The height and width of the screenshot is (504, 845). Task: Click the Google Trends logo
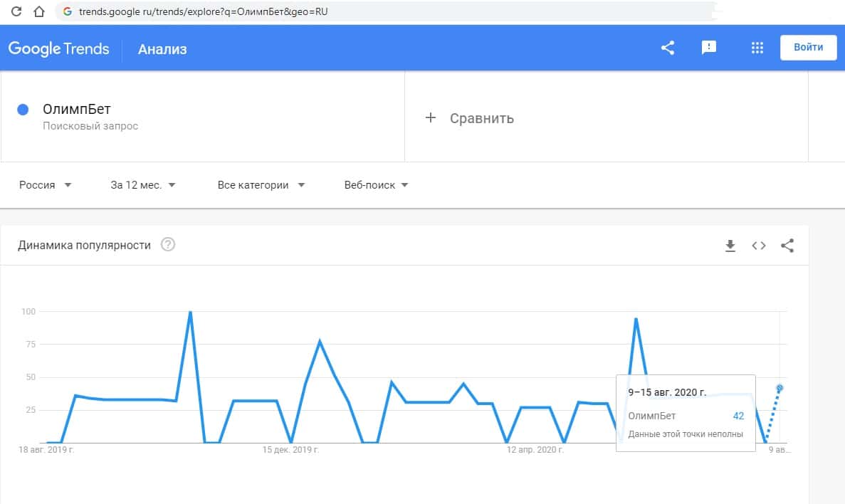pos(59,48)
